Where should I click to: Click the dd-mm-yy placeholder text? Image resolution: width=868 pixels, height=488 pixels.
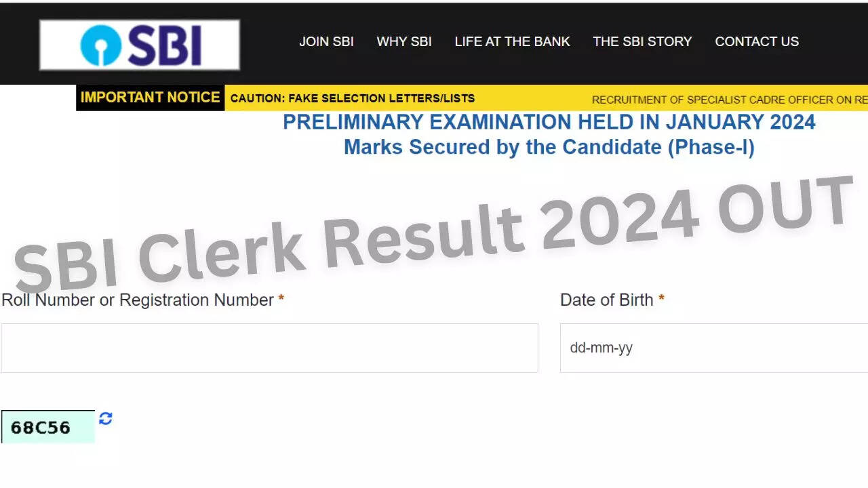pyautogui.click(x=599, y=348)
